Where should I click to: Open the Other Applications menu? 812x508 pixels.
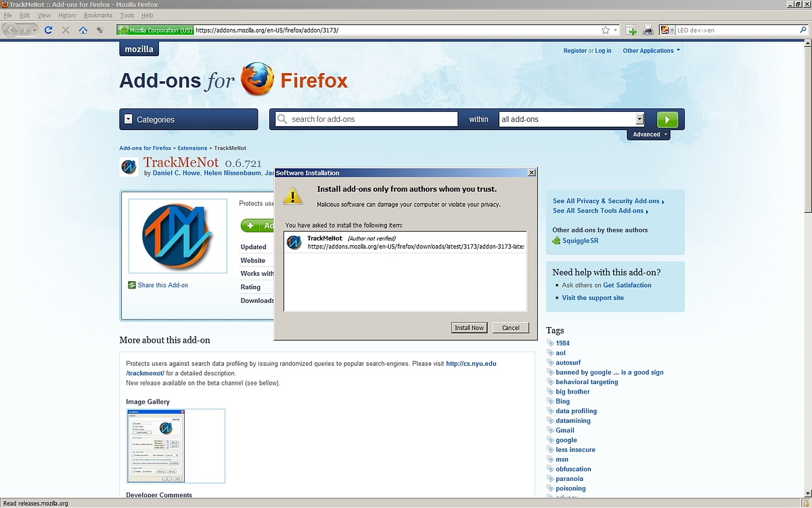click(651, 51)
